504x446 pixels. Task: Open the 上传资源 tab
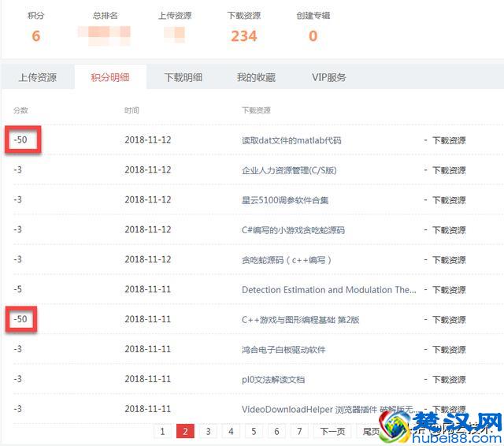[x=38, y=77]
